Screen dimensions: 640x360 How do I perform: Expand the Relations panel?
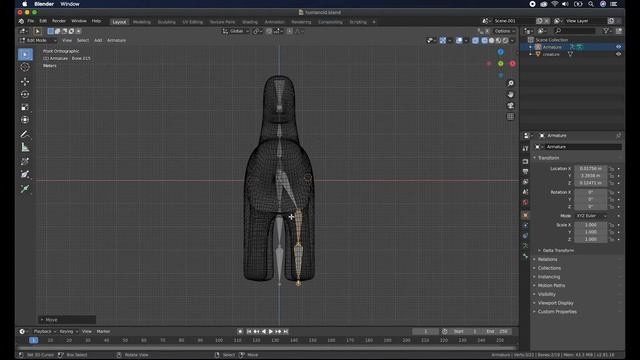click(547, 260)
